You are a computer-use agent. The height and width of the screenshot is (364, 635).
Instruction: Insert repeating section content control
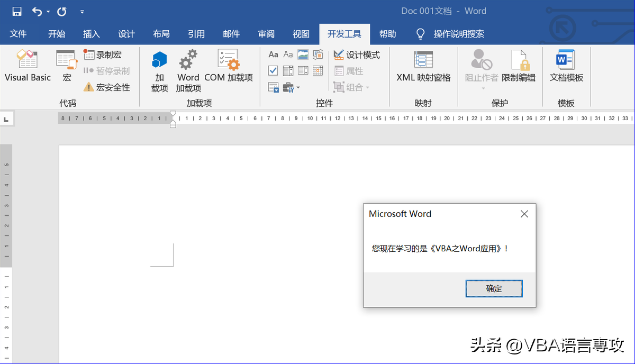tap(273, 87)
